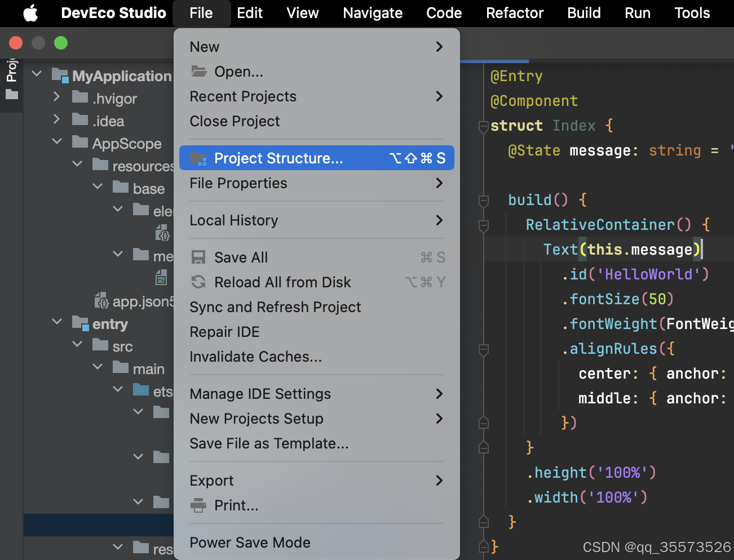Click the Save All floppy disk icon
The image size is (734, 560).
[x=198, y=257]
